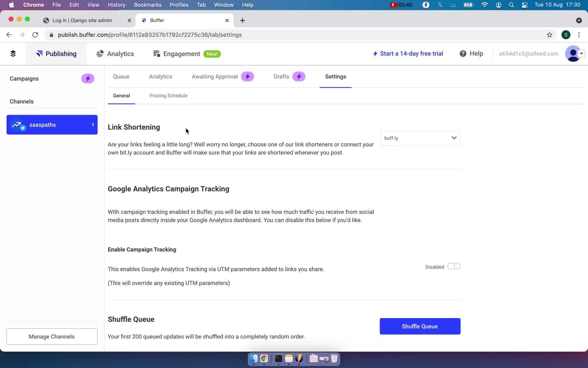This screenshot has height=368, width=588.
Task: Click the Campaigns lightning upgrade badge
Action: tap(88, 79)
